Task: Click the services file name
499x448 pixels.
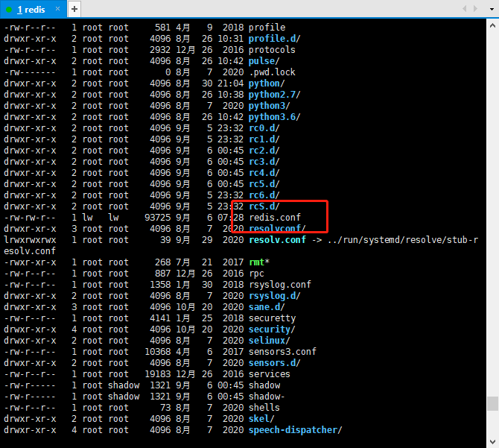Action: coord(269,373)
